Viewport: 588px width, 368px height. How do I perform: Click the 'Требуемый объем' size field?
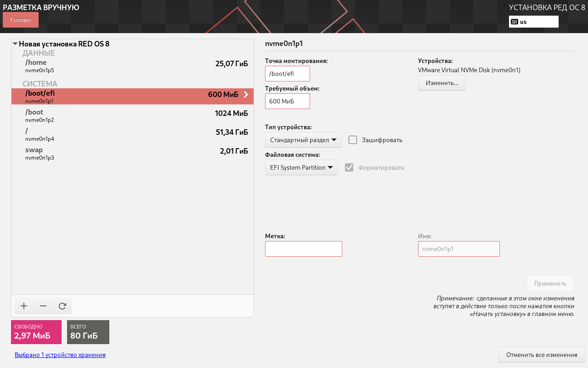tap(288, 101)
